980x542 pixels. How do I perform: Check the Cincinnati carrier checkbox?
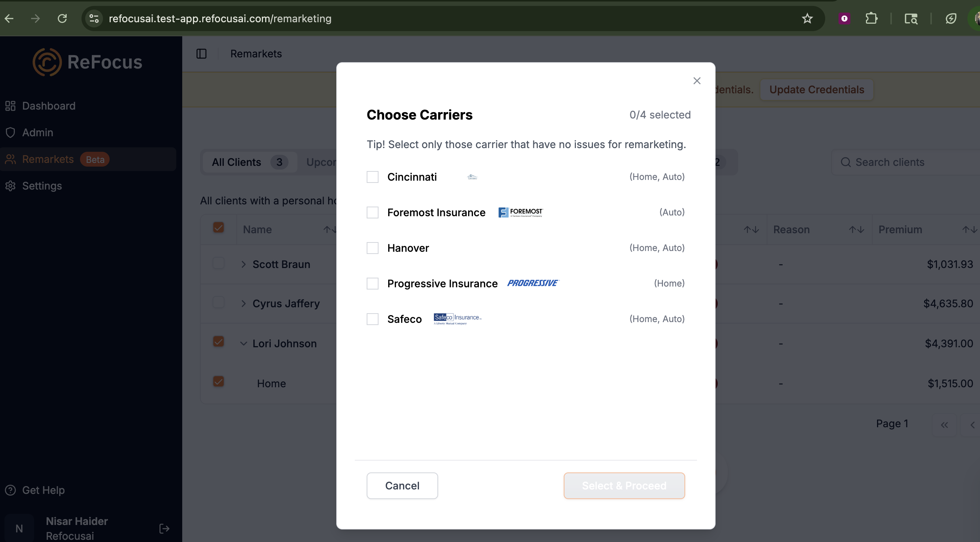pos(373,177)
